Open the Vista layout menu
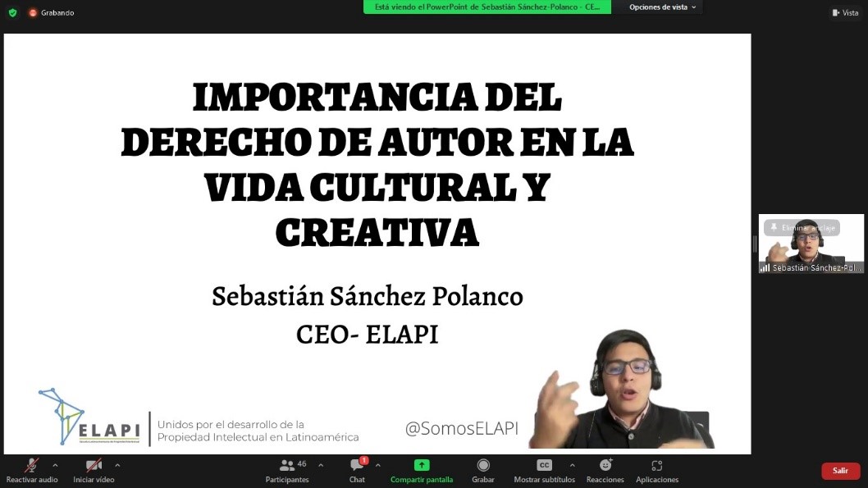Screen dimensions: 868x488 click(x=845, y=13)
